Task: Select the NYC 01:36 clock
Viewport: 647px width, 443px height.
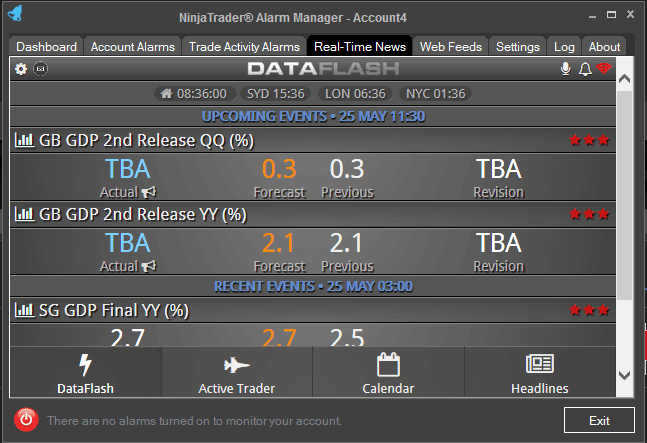Action: (x=435, y=94)
